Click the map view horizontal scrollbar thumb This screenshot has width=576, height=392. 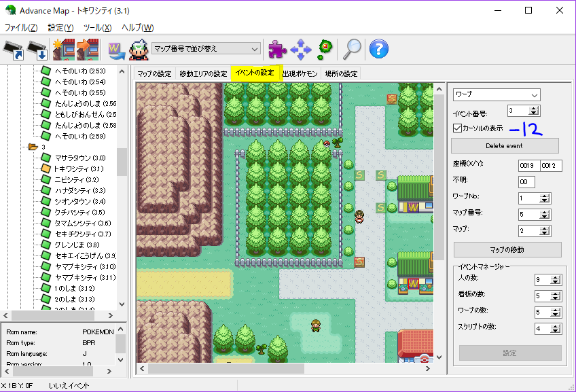(x=226, y=368)
